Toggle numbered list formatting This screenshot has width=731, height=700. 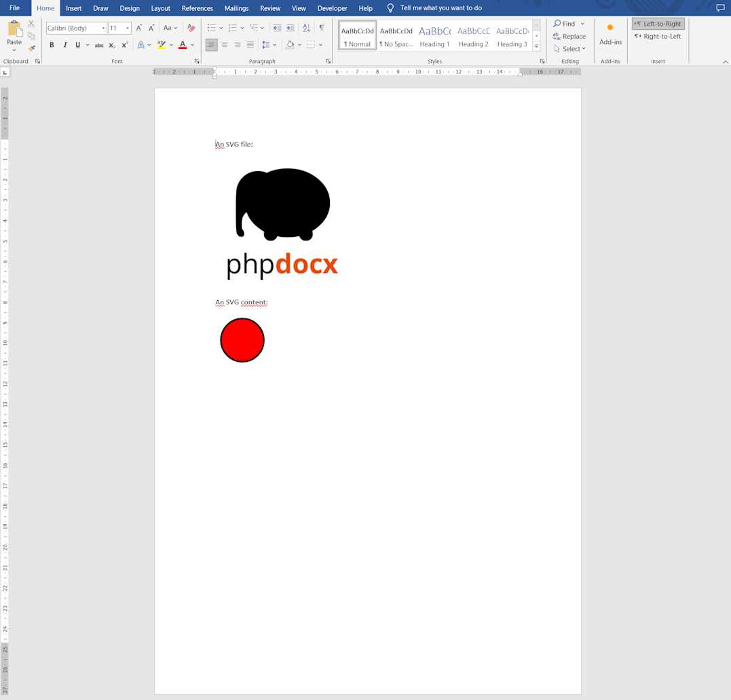point(233,28)
